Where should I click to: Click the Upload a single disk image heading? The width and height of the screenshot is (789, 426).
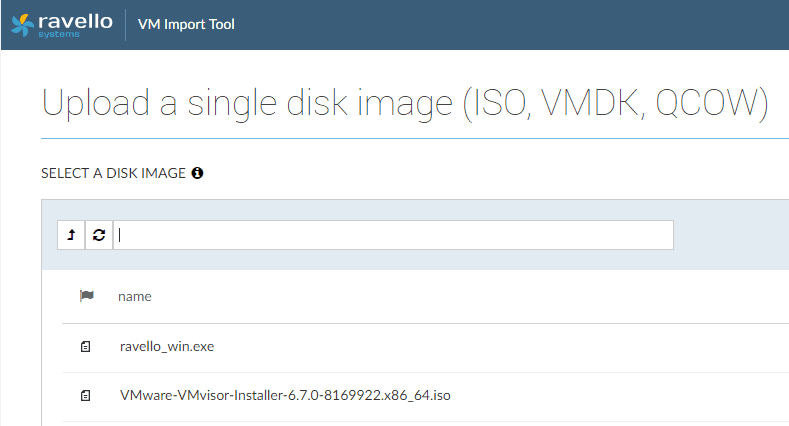tap(241, 104)
